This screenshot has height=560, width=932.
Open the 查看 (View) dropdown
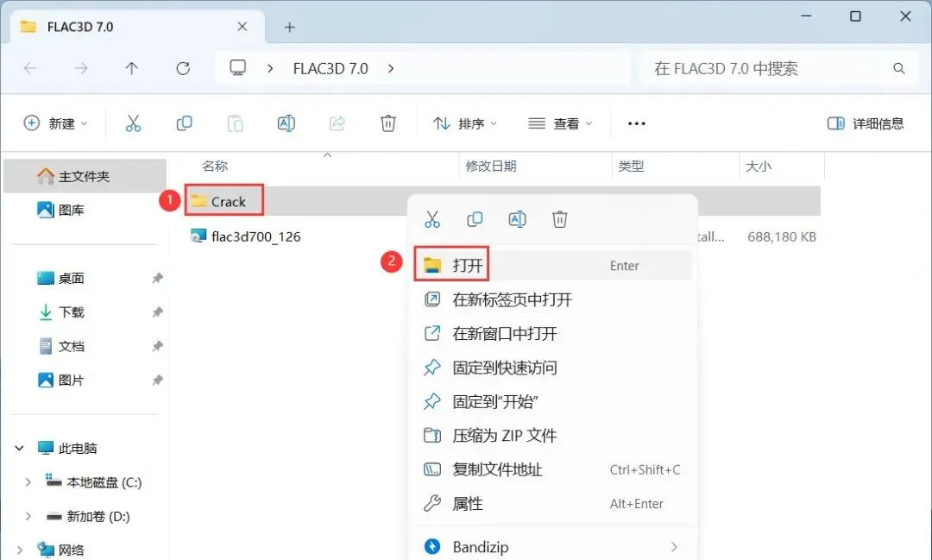point(560,123)
